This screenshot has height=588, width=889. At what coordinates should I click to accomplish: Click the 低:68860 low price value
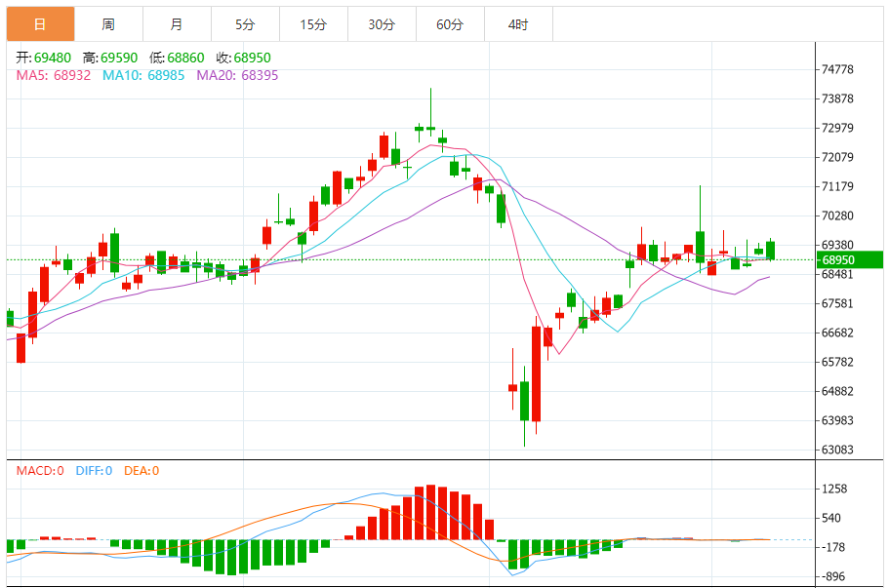(177, 58)
